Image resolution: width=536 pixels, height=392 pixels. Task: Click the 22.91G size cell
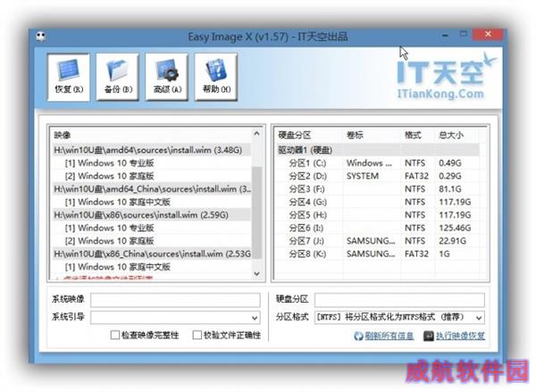452,241
